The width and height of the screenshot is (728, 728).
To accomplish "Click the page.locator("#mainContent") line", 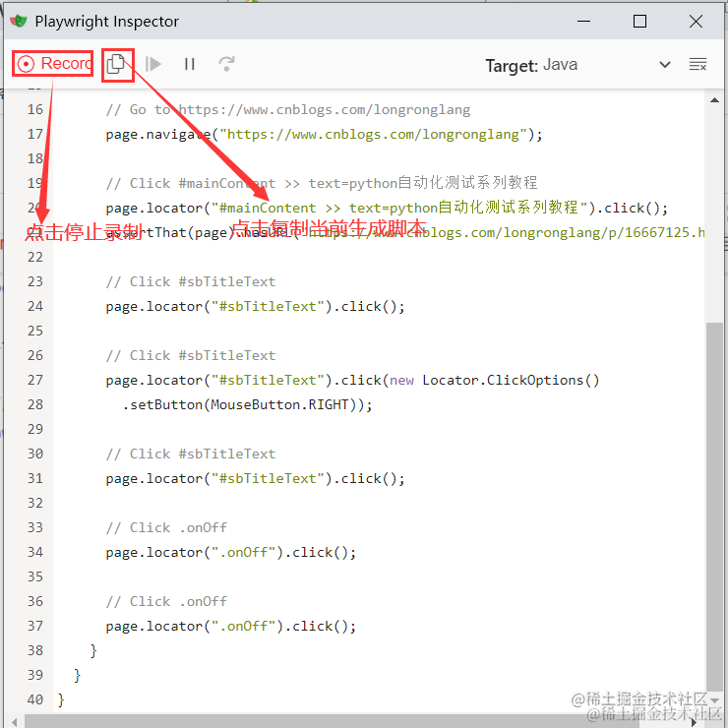I will pyautogui.click(x=387, y=208).
